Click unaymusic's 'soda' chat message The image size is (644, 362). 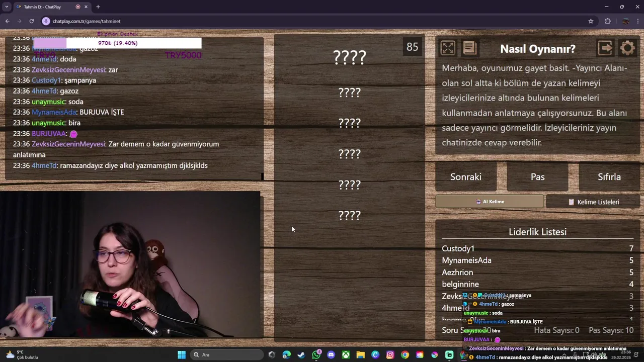point(48,102)
